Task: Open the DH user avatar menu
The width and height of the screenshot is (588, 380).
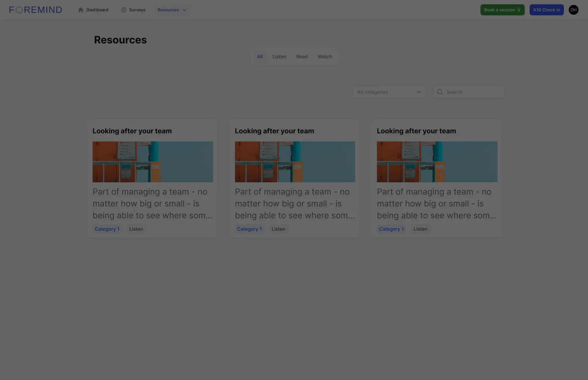Action: (573, 10)
